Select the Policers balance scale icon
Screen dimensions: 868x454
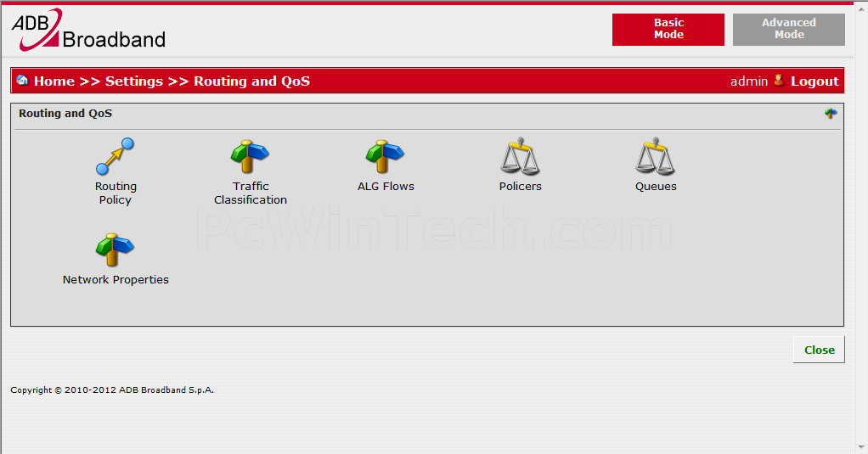[520, 157]
